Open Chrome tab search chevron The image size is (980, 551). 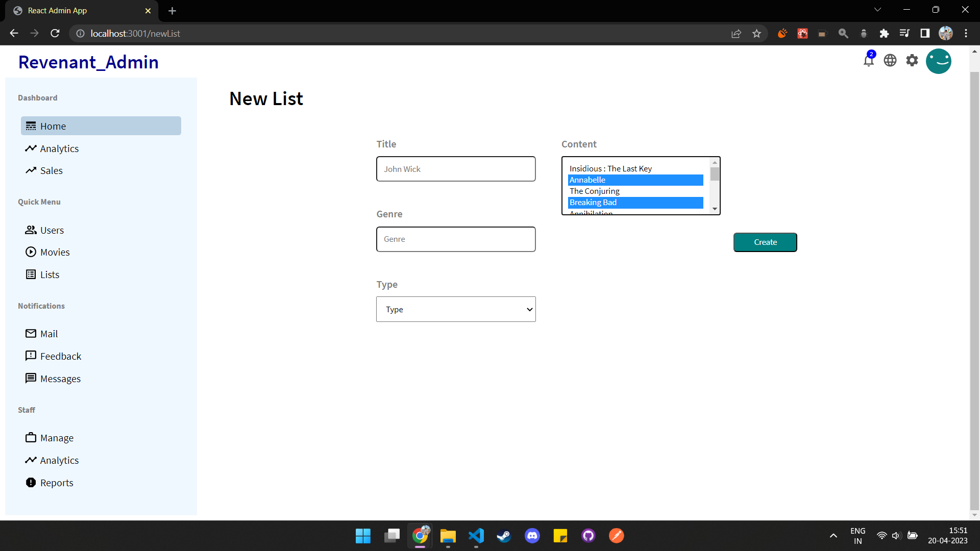coord(877,10)
